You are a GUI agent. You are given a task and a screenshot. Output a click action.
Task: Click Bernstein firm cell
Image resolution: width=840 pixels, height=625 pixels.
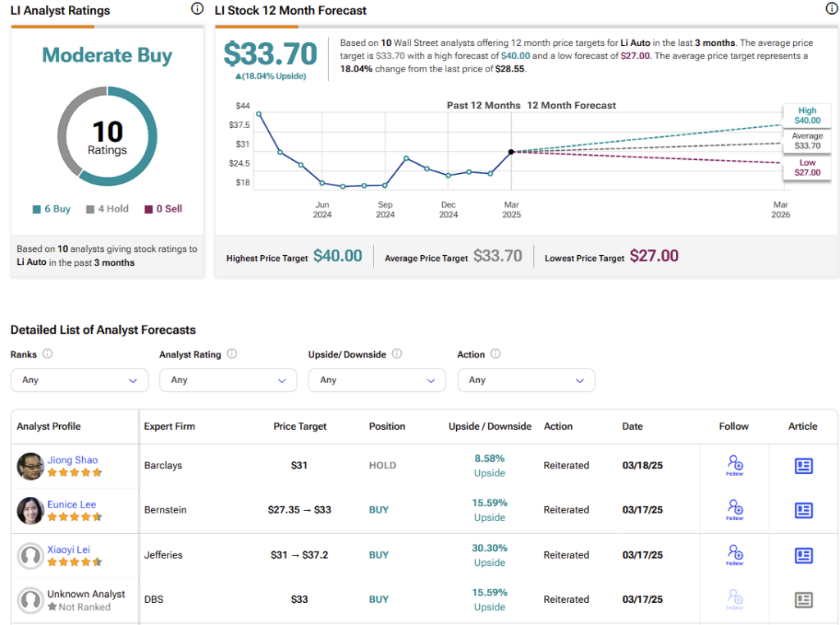coord(165,509)
